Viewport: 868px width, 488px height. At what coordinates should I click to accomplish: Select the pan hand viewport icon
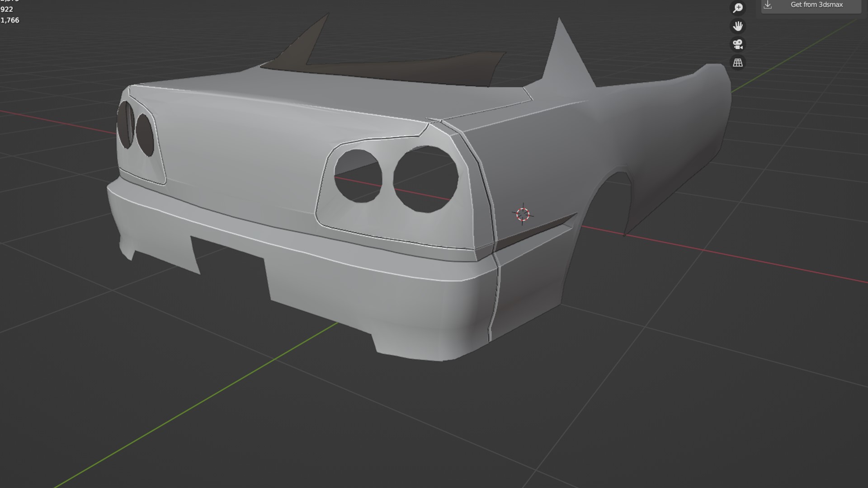point(738,26)
